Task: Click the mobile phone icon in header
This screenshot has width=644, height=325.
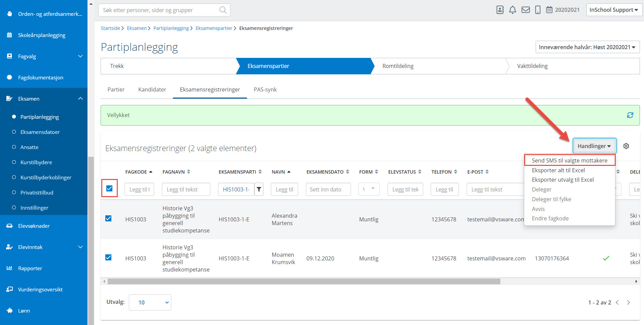Action: [x=538, y=10]
